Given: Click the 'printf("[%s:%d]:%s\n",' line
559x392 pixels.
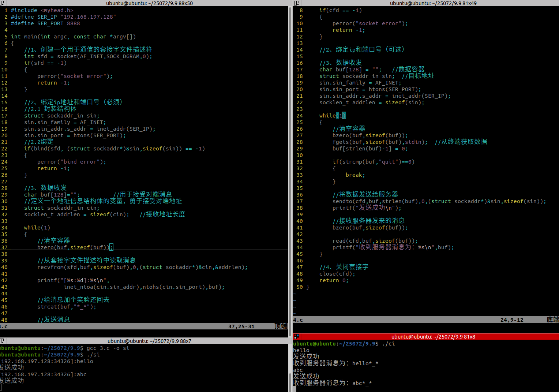Looking at the screenshot, I should coord(73,280).
